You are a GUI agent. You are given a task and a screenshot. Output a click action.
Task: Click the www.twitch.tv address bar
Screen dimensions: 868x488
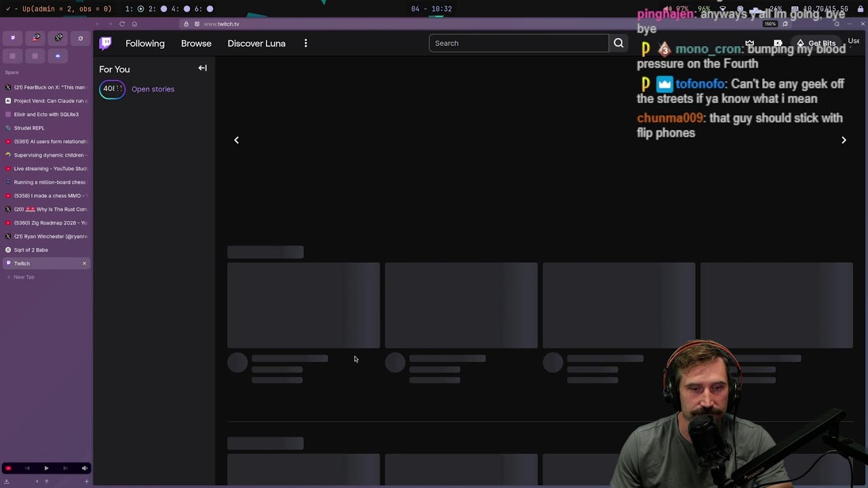pos(221,24)
